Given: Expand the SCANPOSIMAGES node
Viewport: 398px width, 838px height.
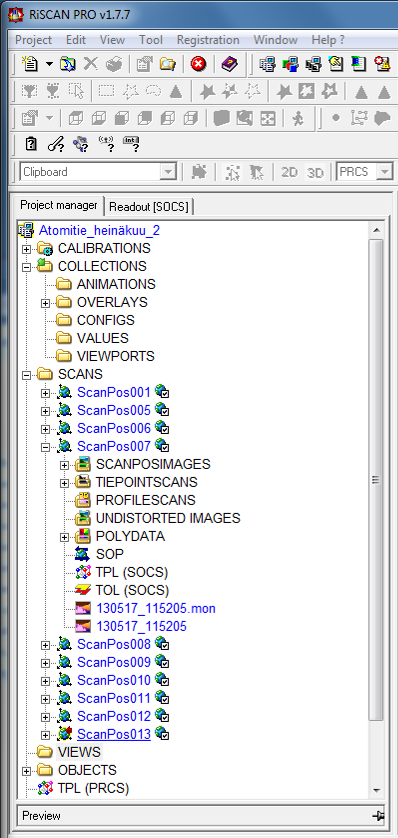Looking at the screenshot, I should [65, 464].
